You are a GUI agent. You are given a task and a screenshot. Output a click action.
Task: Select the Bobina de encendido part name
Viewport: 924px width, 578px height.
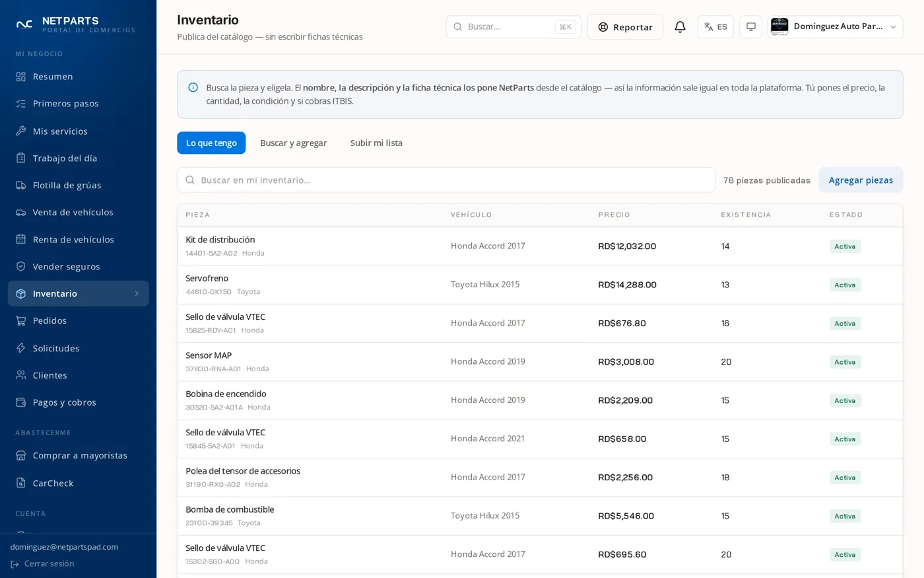[x=226, y=394]
